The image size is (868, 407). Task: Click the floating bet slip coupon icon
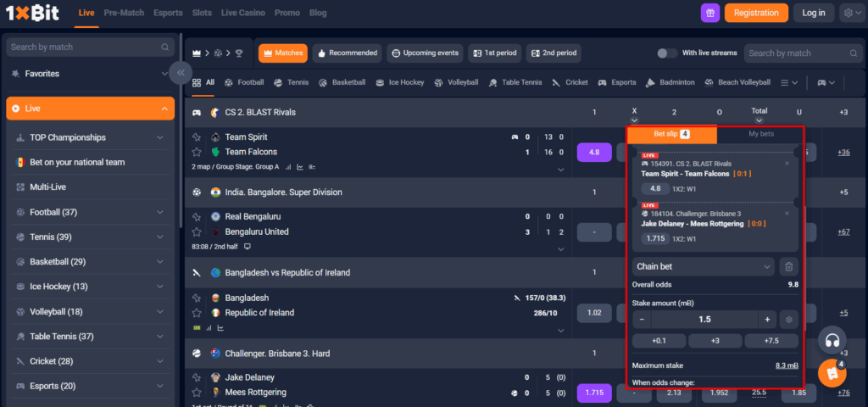pos(832,373)
